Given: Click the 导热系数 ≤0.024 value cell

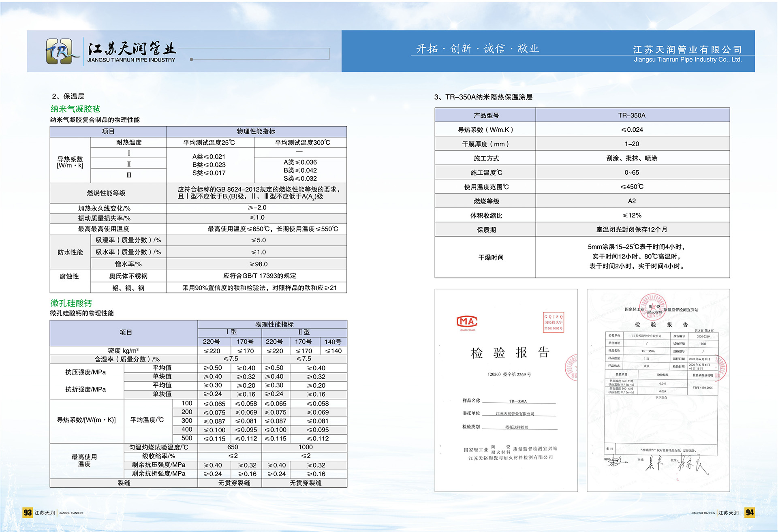Looking at the screenshot, I should tap(632, 130).
